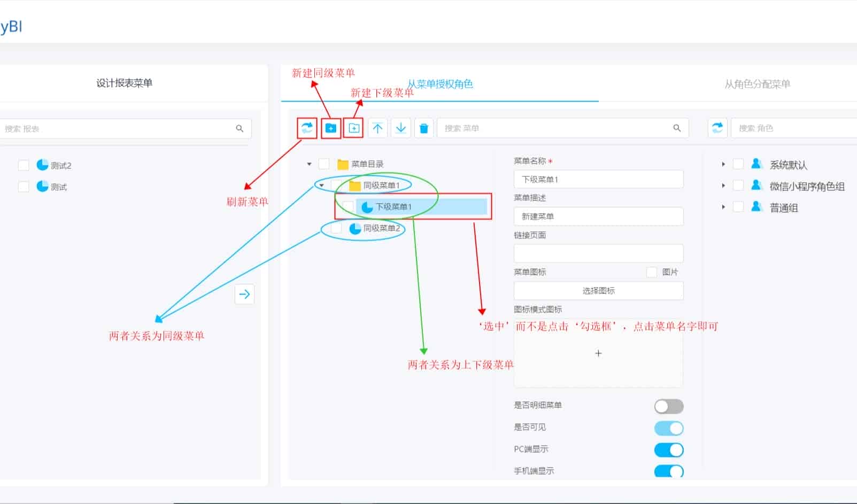Select the 下级菜单1 tree item
The height and width of the screenshot is (504, 857).
click(x=393, y=207)
